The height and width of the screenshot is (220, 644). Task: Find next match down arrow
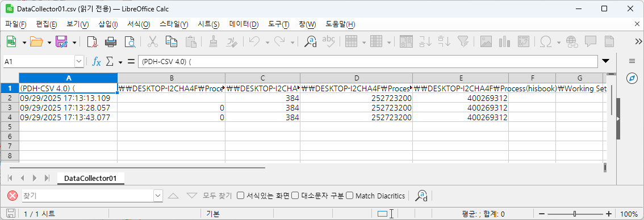pyautogui.click(x=192, y=196)
